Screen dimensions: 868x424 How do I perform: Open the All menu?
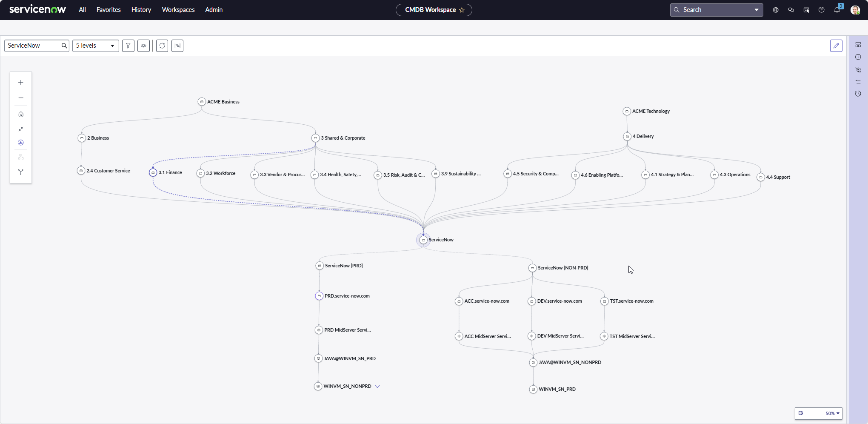pos(82,10)
